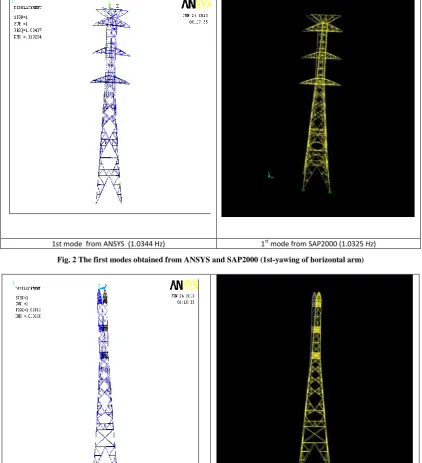The width and height of the screenshot is (422, 463).
Task: Click the '1st mode from ANSYS (1.0344 Hz)' caption
Action: 108,244
